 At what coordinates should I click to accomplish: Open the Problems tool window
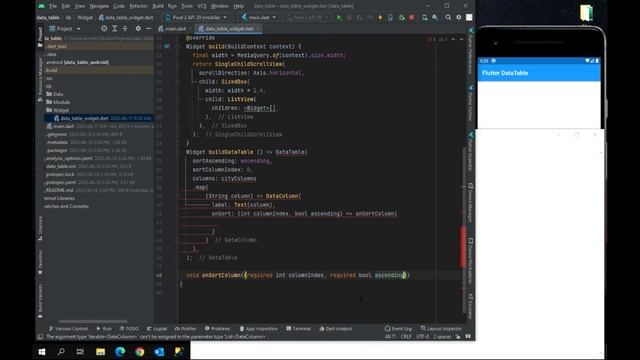pyautogui.click(x=218, y=329)
